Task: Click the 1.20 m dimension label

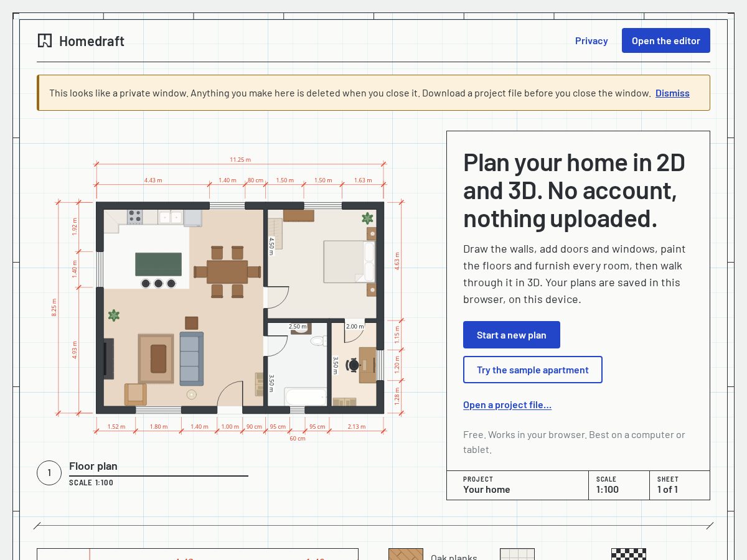Action: [x=397, y=364]
